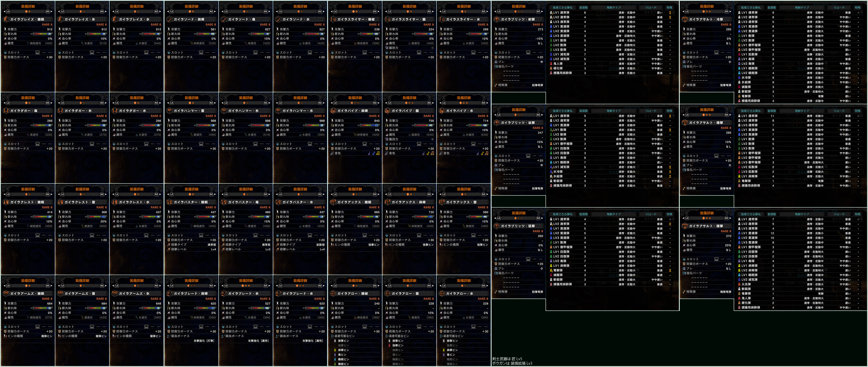
Task: Select the weapon icon of ガイラスライサー・龍
Action: [388, 19]
